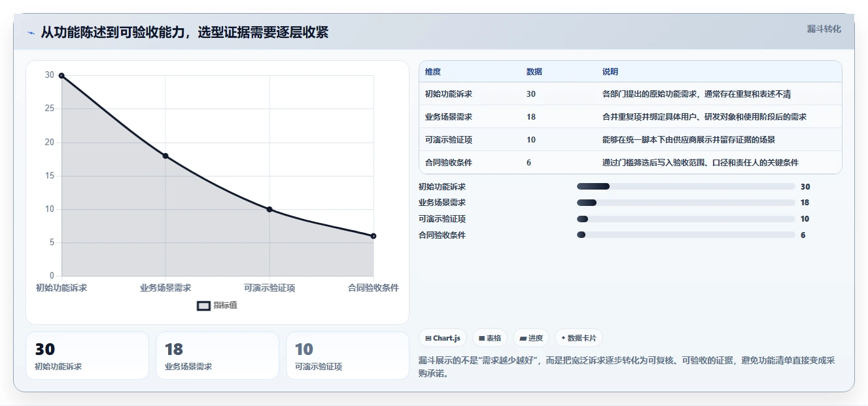Click table description 通过门槛筛选后写入验收范围
868x406 pixels.
700,163
